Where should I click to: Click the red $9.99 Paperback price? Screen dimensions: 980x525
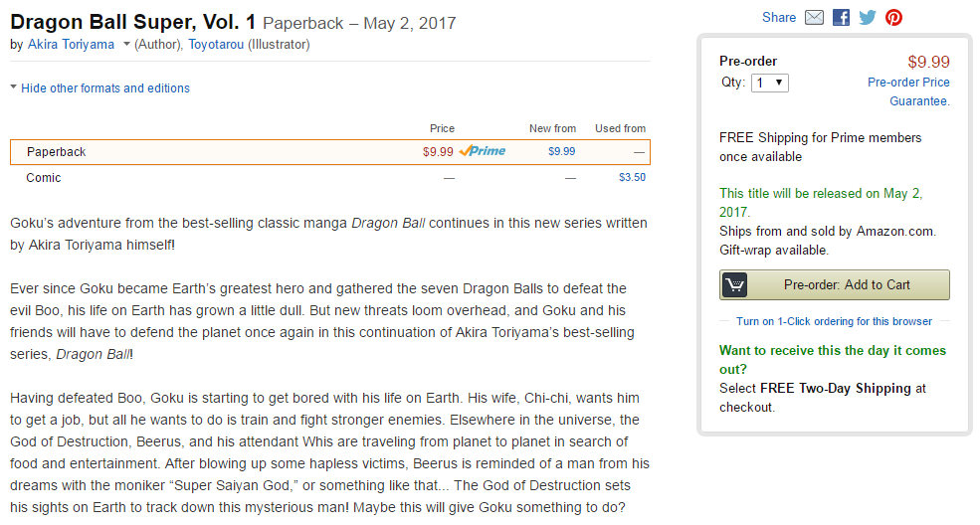click(438, 152)
